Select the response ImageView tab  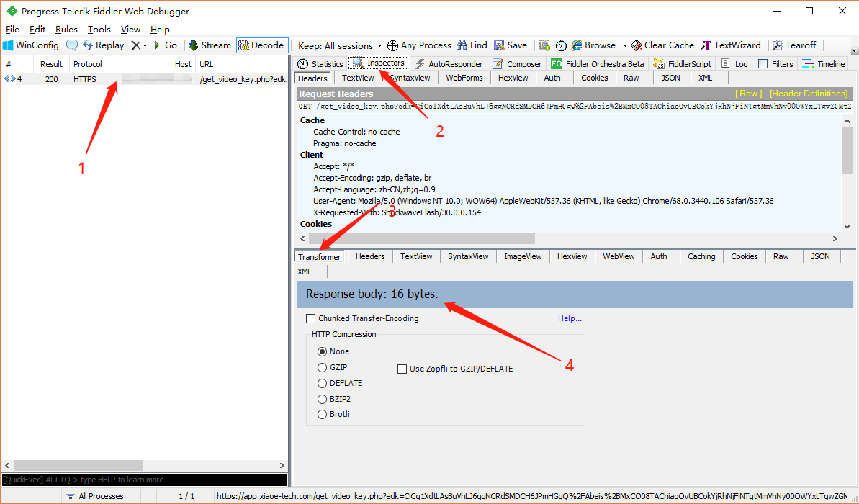point(523,256)
